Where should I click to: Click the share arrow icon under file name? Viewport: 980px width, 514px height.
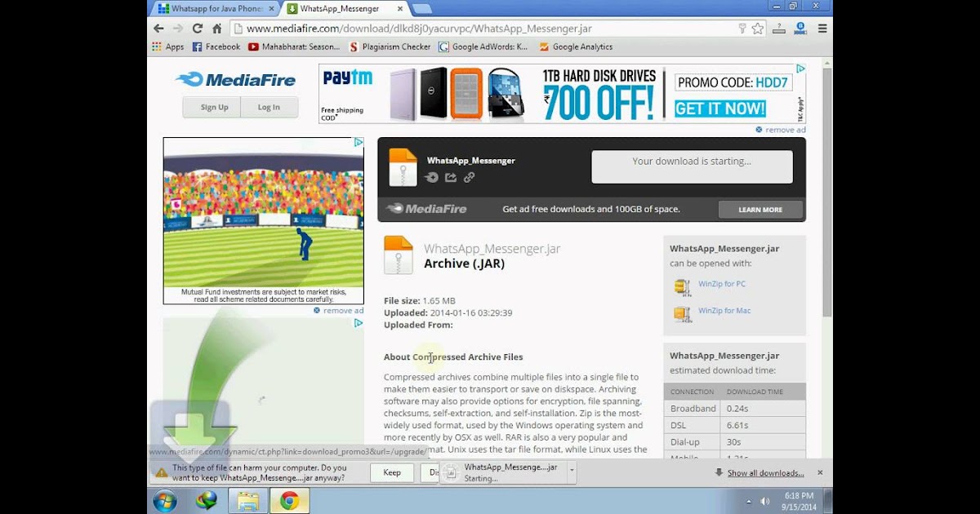(451, 177)
